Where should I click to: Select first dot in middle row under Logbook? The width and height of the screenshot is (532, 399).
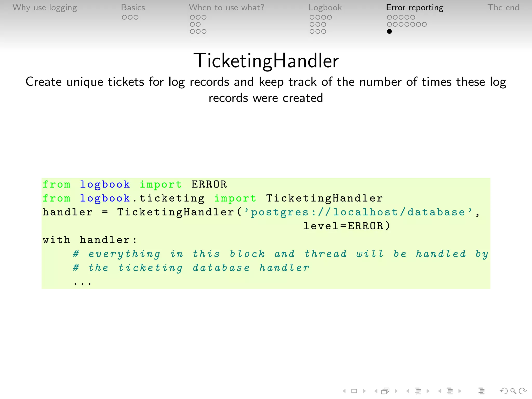[312, 24]
